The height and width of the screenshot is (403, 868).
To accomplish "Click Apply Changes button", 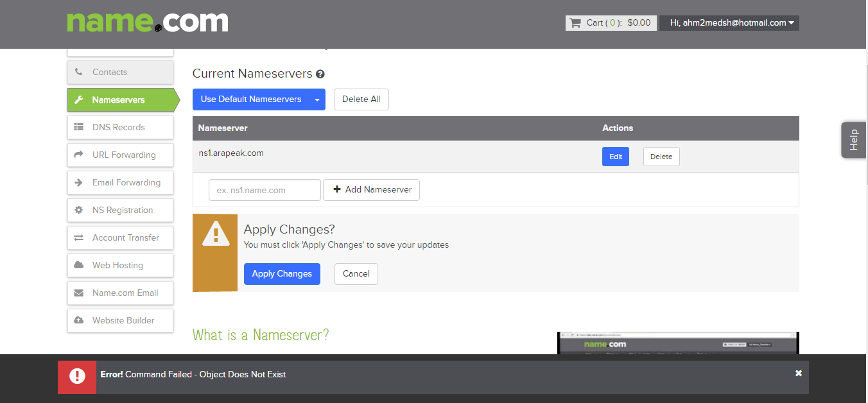I will pos(282,273).
